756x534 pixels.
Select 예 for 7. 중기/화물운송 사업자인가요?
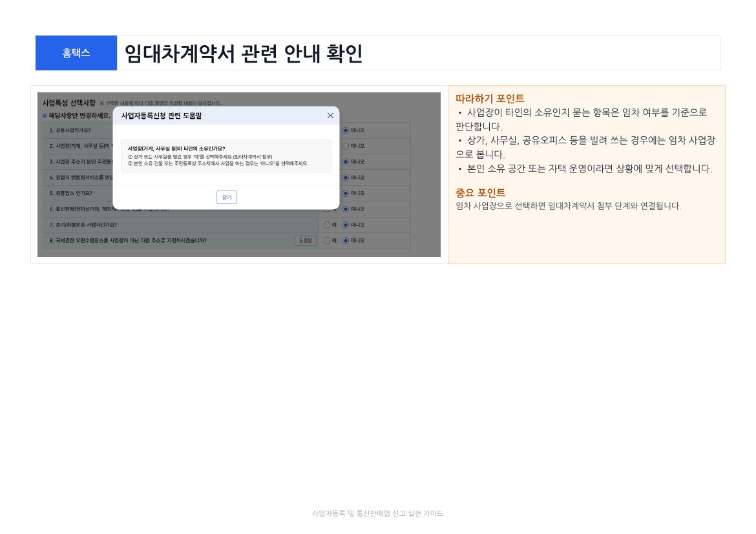coord(327,225)
